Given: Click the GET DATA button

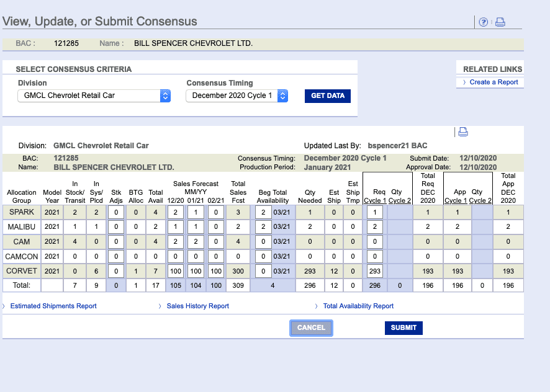Looking at the screenshot, I should coord(328,96).
